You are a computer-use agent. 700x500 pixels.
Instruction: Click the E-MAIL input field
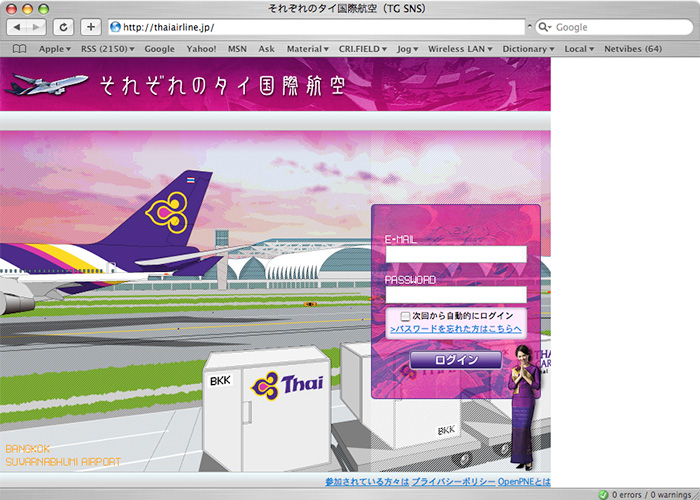click(456, 254)
